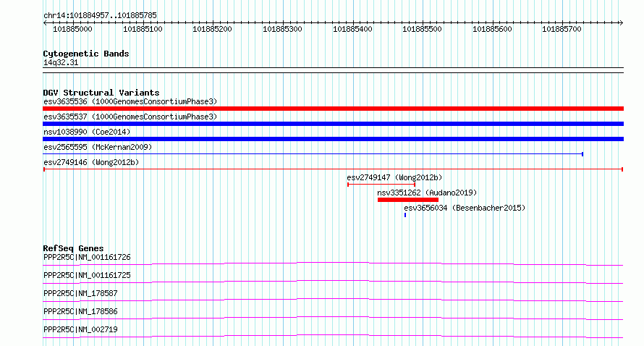644x346 pixels.
Task: Select PPP2R5C|NM_178586 gene label
Action: point(80,311)
